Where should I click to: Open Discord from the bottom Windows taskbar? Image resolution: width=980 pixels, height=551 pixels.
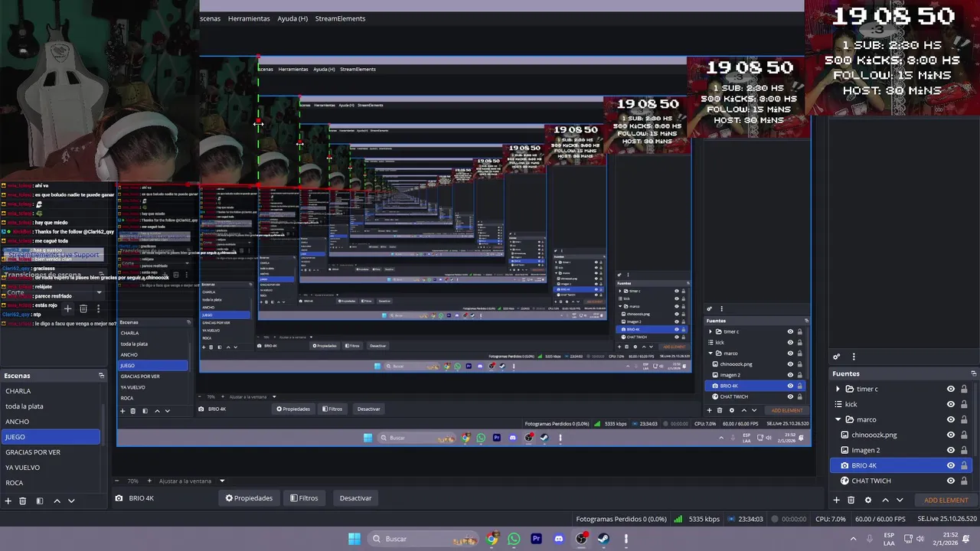pos(559,539)
